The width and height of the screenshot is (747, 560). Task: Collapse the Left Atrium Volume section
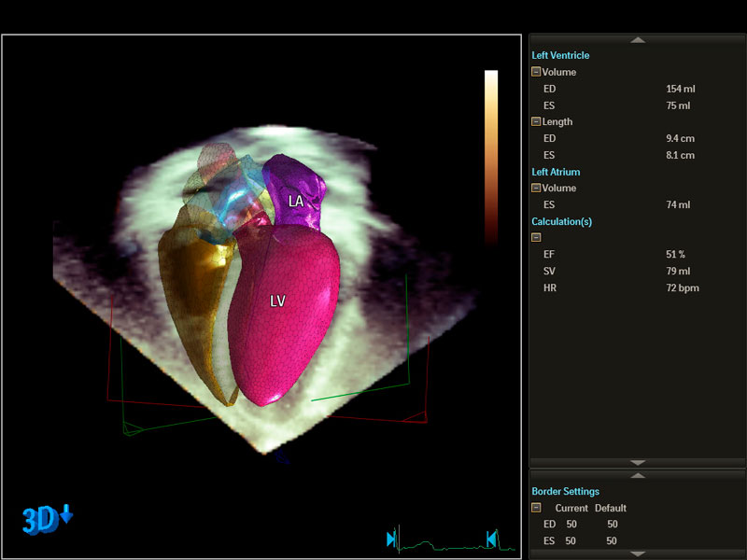[x=536, y=188]
